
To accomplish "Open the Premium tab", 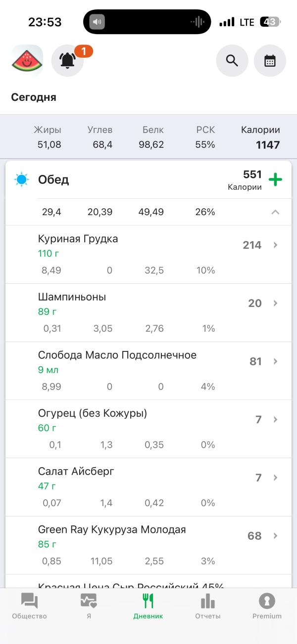I will 267,606.
